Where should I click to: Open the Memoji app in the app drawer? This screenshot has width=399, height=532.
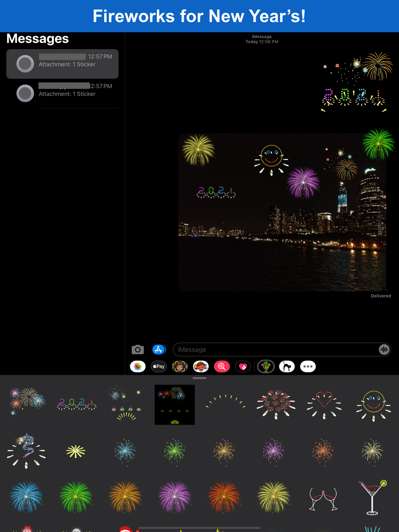[x=180, y=366]
